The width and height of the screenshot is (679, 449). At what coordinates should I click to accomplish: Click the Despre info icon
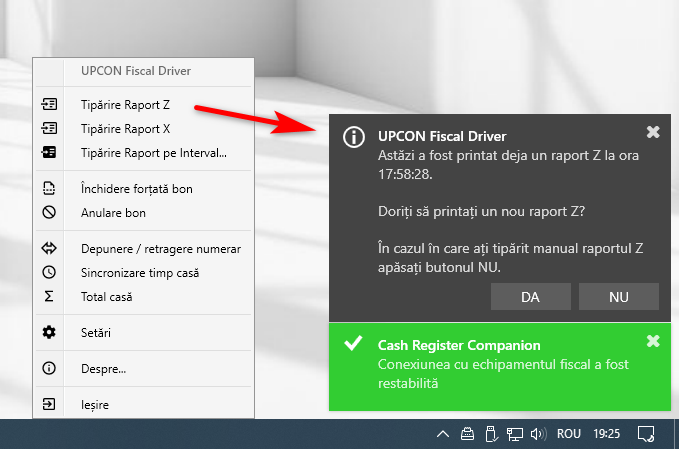(49, 368)
